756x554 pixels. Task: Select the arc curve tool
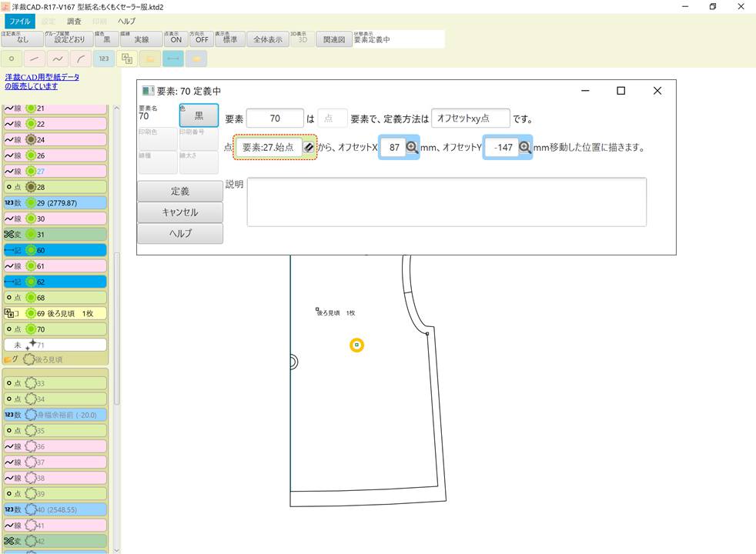[x=80, y=58]
